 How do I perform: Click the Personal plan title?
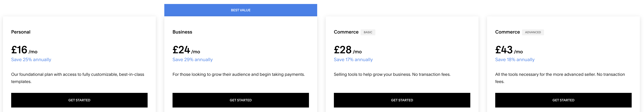tap(21, 32)
